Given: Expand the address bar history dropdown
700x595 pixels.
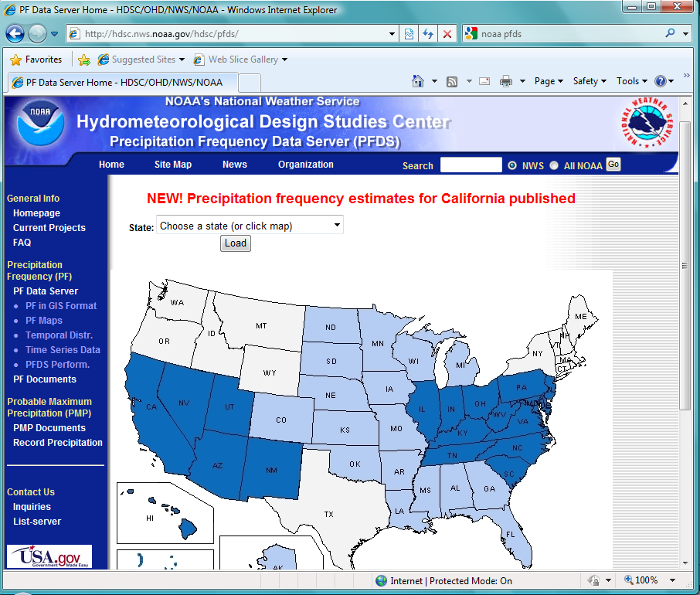Looking at the screenshot, I should coord(392,34).
